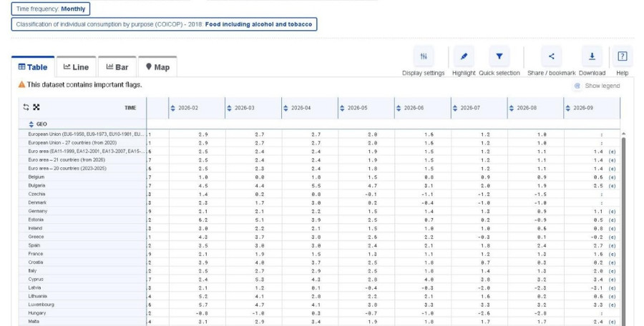Open the Help question mark icon
The image size is (644, 326).
coord(623,56)
